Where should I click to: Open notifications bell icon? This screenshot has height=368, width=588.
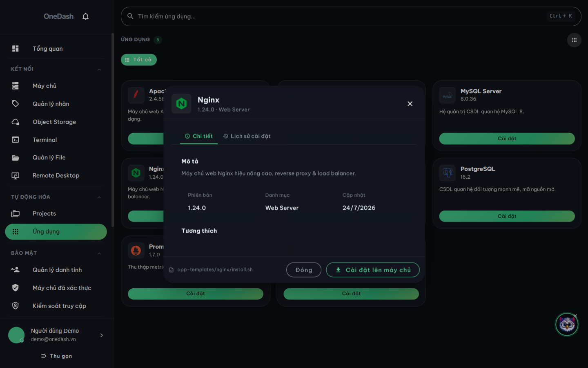tap(85, 16)
